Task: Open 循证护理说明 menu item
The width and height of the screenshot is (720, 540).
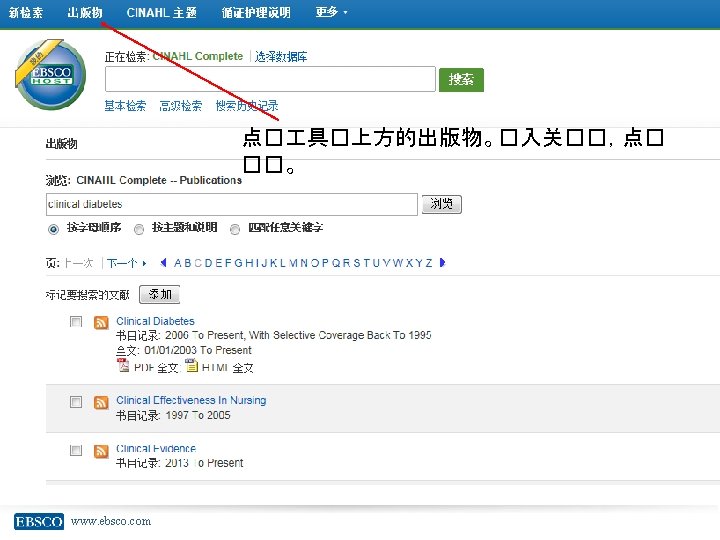Action: tap(256, 12)
